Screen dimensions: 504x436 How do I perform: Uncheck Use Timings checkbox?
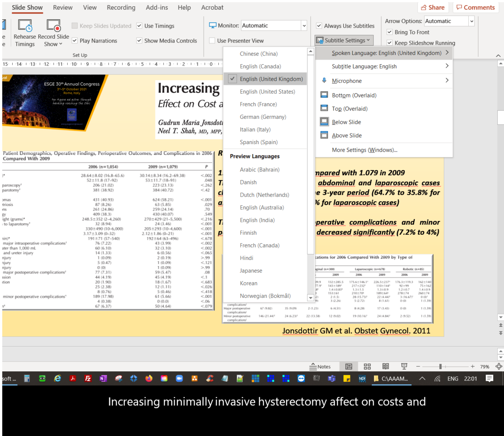click(139, 26)
